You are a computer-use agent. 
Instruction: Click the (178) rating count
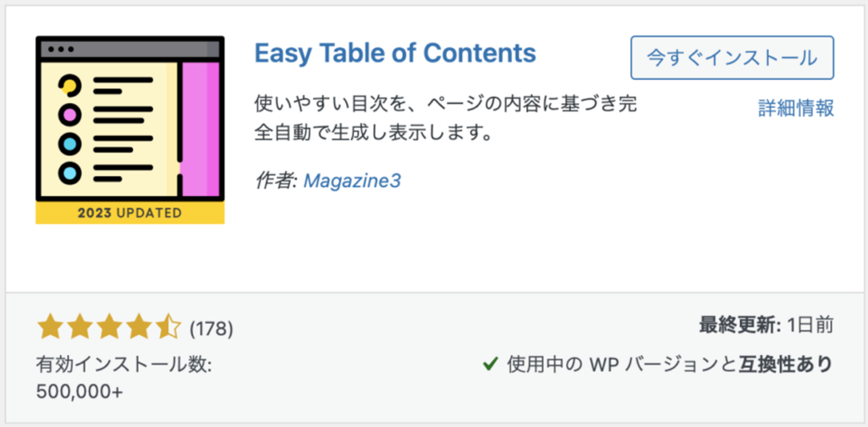click(x=211, y=329)
